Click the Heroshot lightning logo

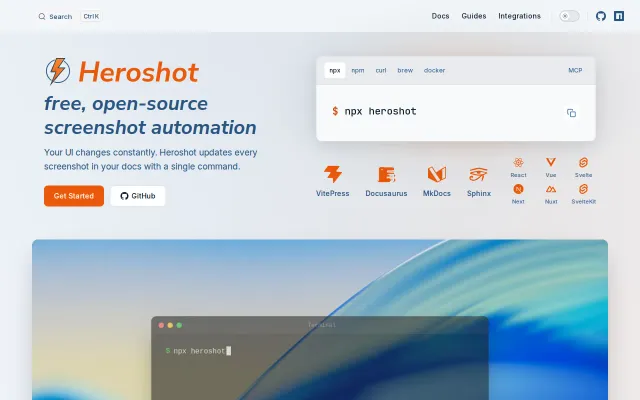(x=58, y=71)
